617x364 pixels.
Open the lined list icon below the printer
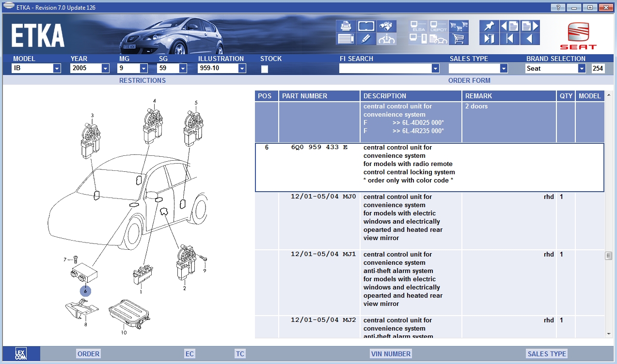coord(346,39)
